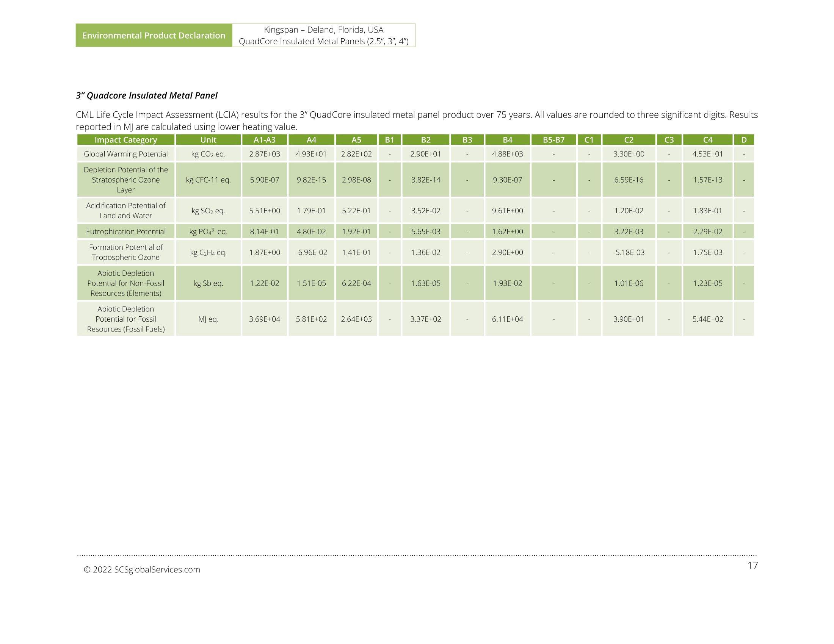
Task: Click the page number 17
Action: (x=752, y=566)
